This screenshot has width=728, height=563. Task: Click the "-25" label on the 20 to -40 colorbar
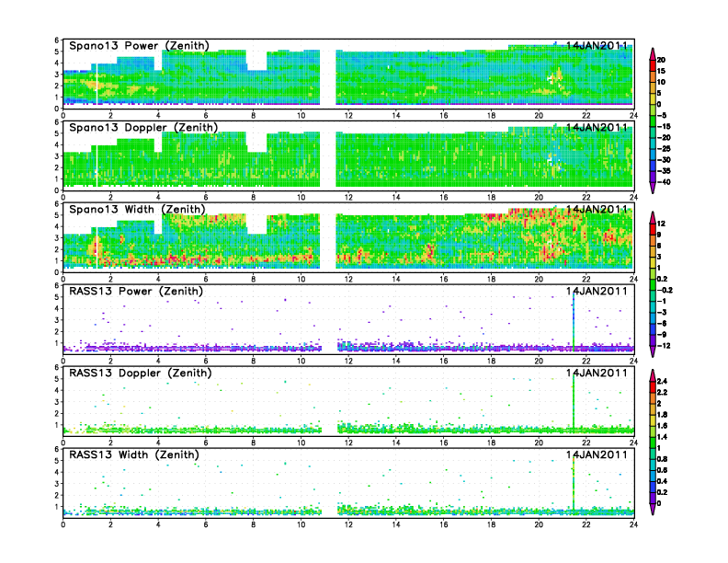[x=664, y=149]
